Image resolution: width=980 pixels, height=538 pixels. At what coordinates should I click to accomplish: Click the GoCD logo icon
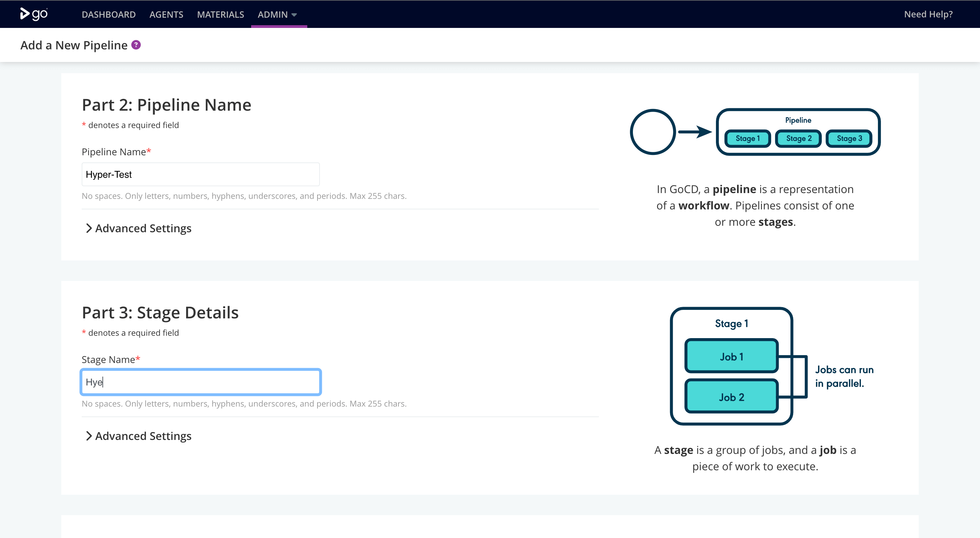(x=33, y=14)
